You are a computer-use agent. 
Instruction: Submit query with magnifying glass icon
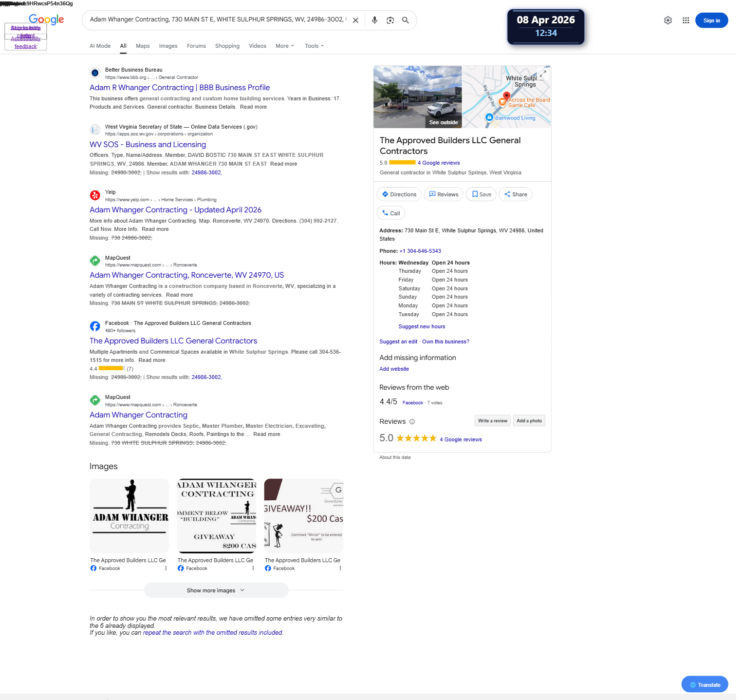pyautogui.click(x=405, y=20)
